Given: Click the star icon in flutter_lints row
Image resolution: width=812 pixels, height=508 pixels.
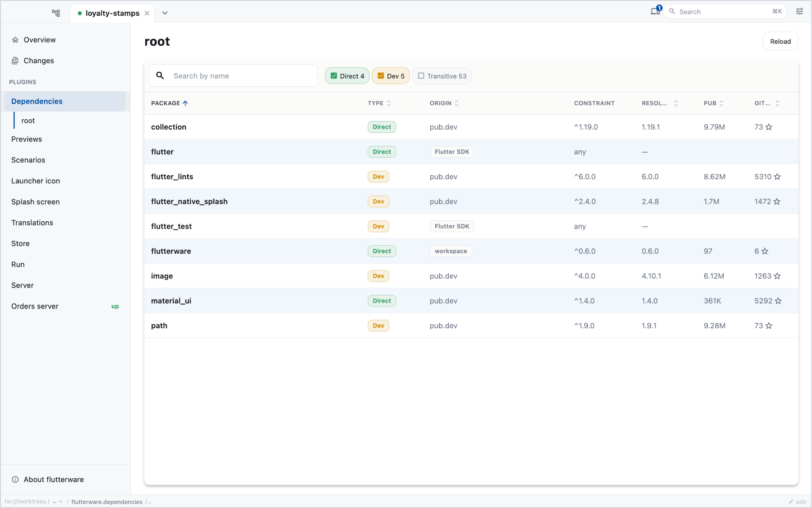Looking at the screenshot, I should pos(777,177).
